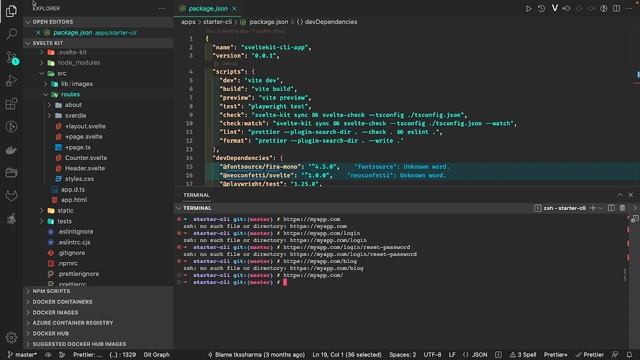Open Git Graph from status bar
The height and width of the screenshot is (360, 640).
click(x=156, y=355)
